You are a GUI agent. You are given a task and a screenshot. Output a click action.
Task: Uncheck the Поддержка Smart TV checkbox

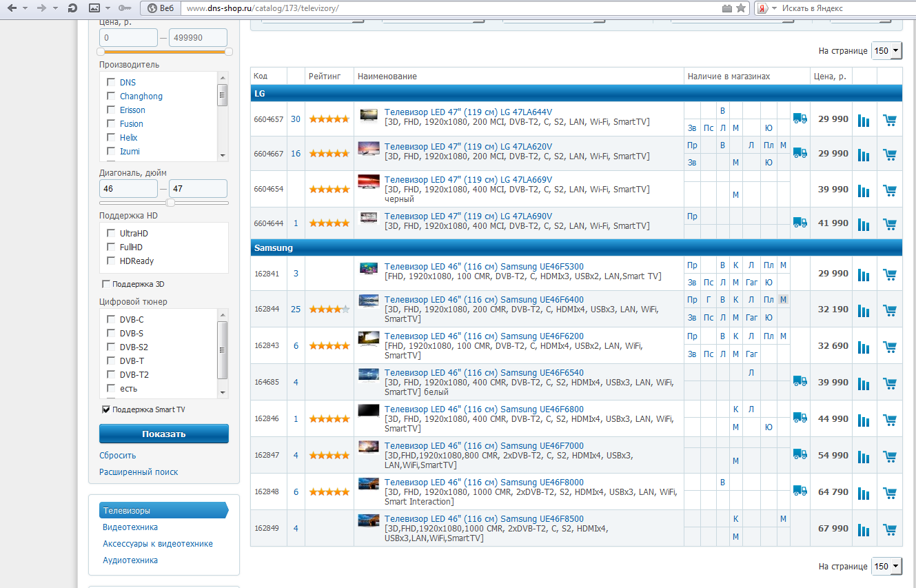pos(105,409)
